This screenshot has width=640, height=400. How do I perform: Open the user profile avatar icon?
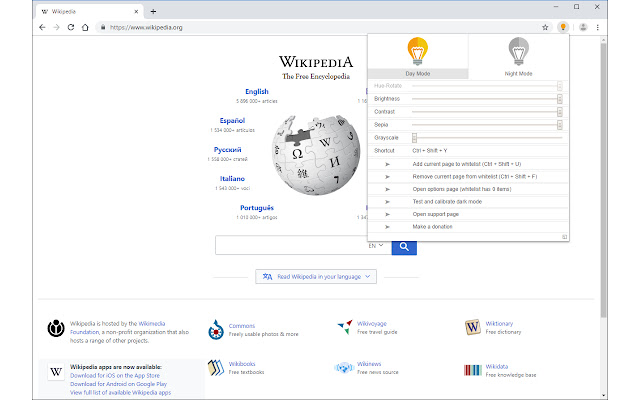(583, 27)
